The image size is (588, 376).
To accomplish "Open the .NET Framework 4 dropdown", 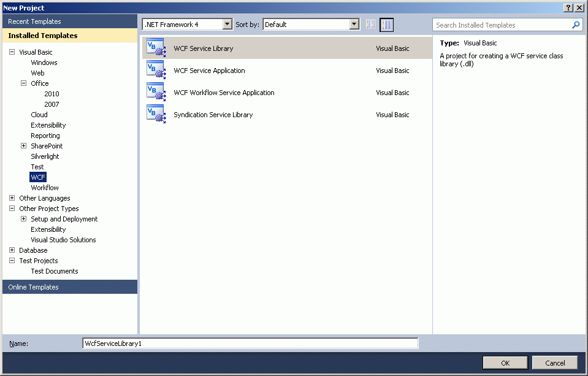I will (x=227, y=25).
